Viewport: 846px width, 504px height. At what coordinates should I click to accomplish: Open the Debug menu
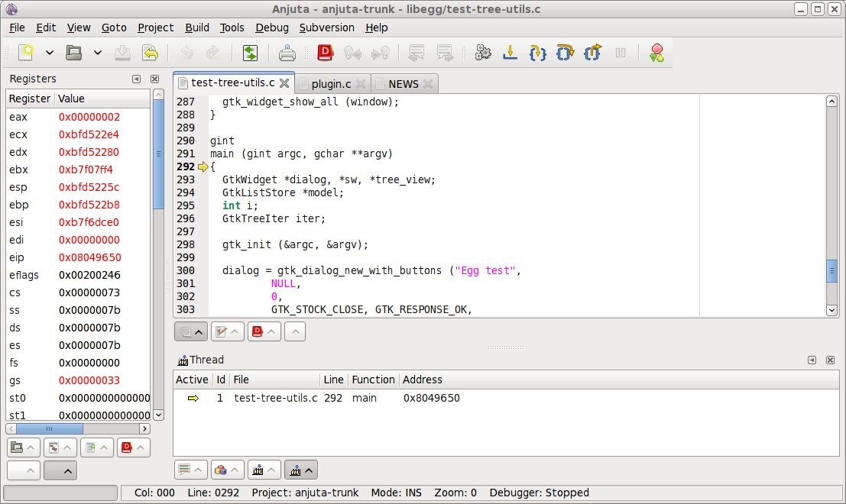coord(272,27)
